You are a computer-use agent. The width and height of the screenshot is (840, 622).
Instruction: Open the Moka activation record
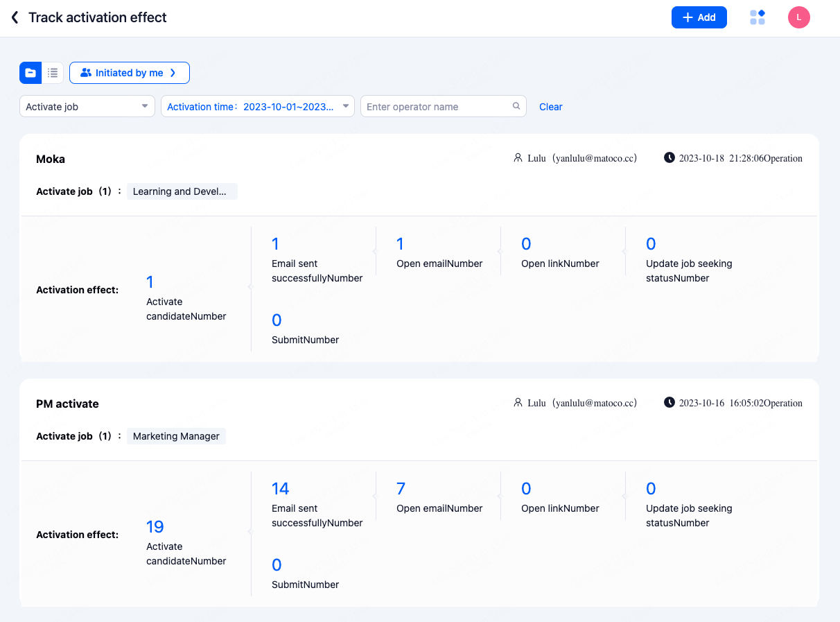(51, 159)
